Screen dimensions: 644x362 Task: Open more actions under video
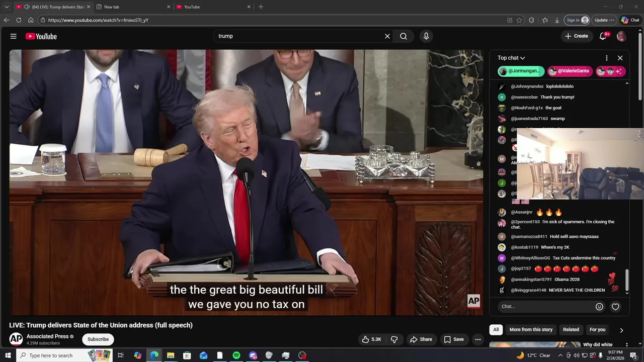(x=478, y=339)
